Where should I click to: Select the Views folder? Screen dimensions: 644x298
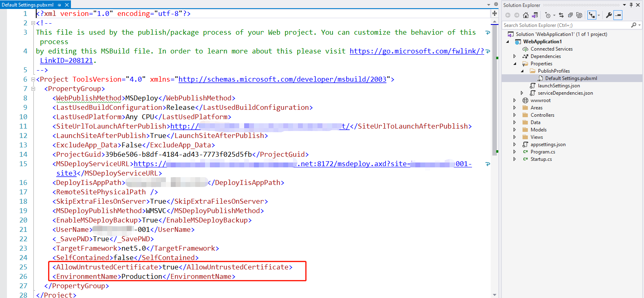[537, 137]
